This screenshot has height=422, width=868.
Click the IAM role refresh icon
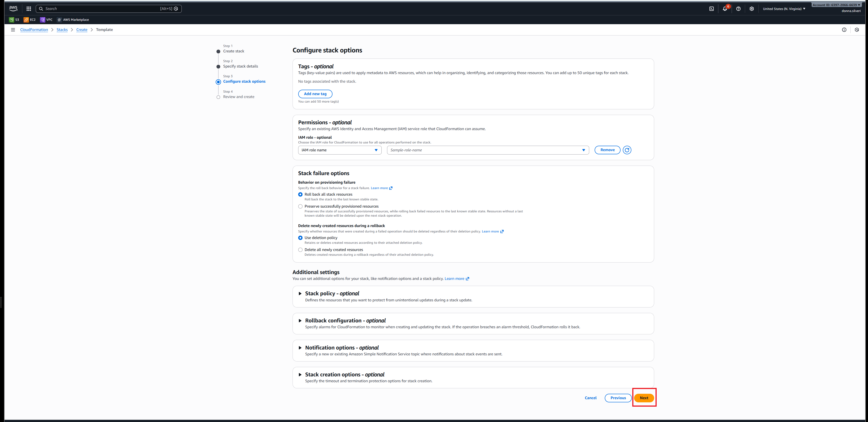pyautogui.click(x=627, y=150)
